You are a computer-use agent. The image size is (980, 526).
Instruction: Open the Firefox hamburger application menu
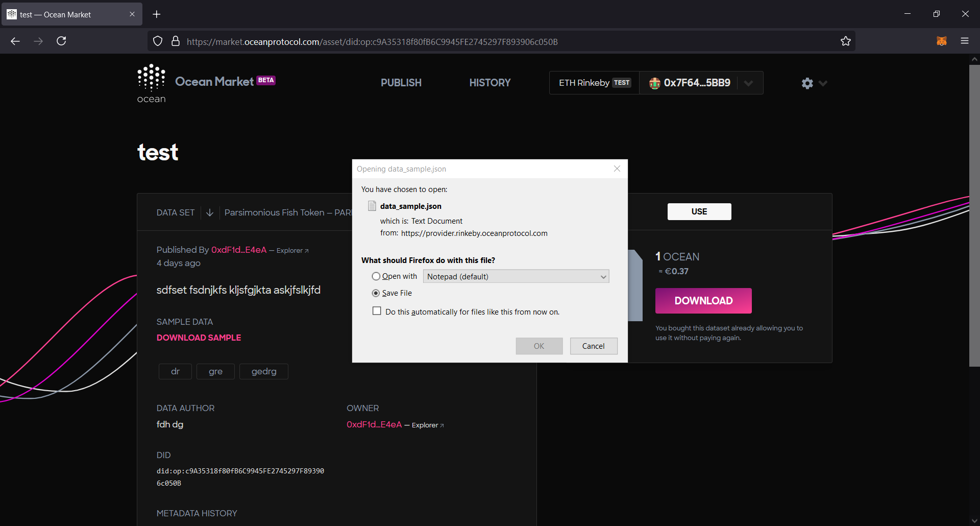point(965,41)
